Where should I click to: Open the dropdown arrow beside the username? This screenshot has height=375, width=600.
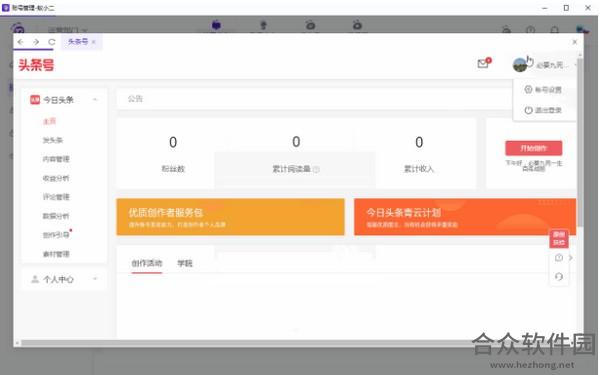575,65
